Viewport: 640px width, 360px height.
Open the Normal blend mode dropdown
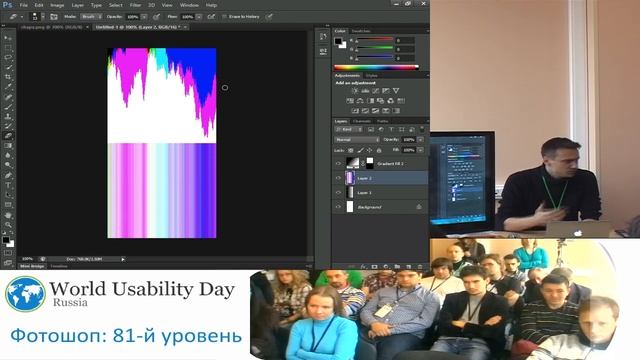coord(356,140)
